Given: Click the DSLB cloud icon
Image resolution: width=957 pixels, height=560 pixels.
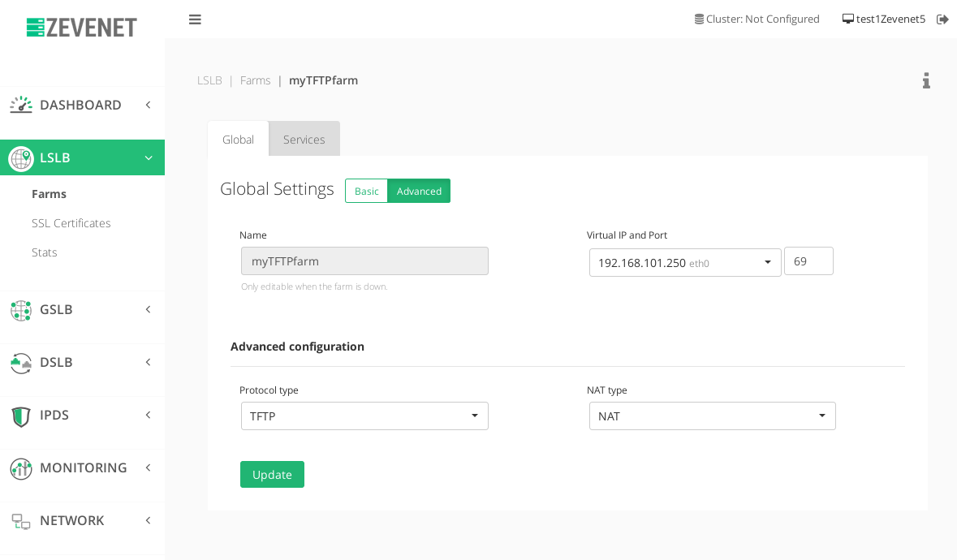Looking at the screenshot, I should 21,363.
